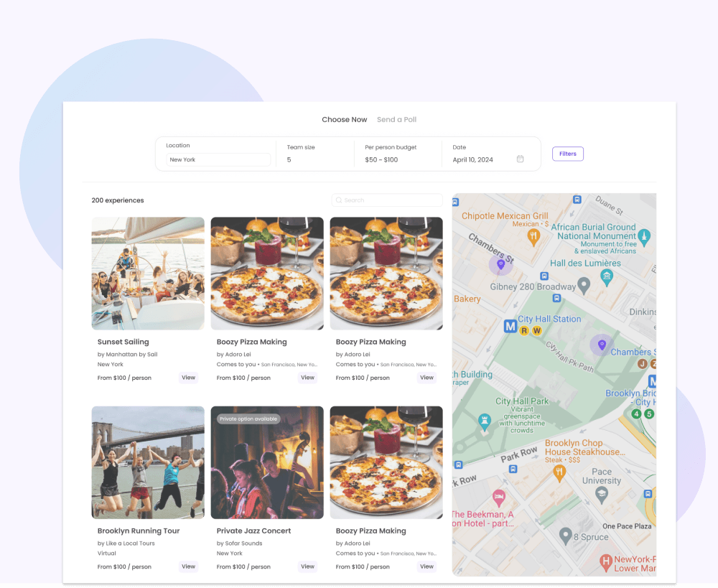The height and width of the screenshot is (588, 718).
Task: Click View on the Brooklyn Running Tour card
Action: 188,566
